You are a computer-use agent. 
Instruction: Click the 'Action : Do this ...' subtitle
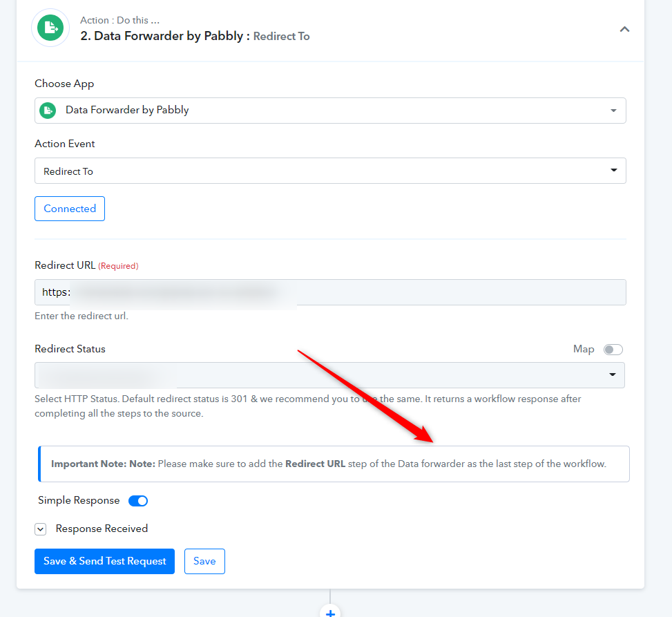tap(119, 20)
